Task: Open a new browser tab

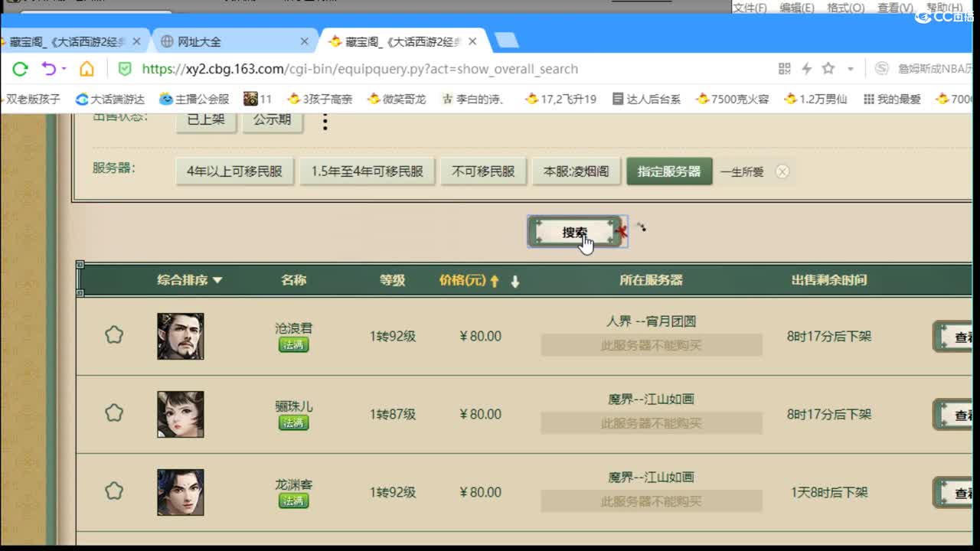Action: (x=506, y=41)
